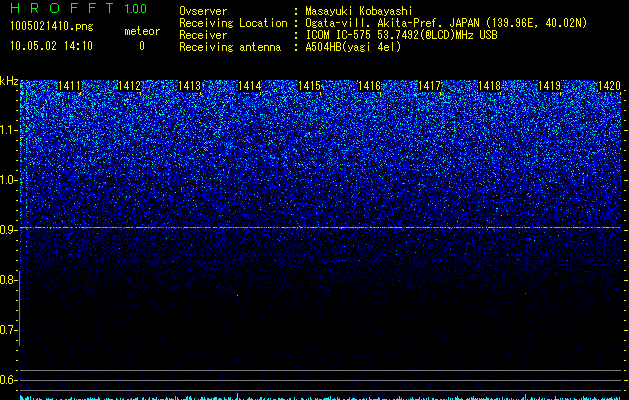Click time marker 1416

point(369,86)
